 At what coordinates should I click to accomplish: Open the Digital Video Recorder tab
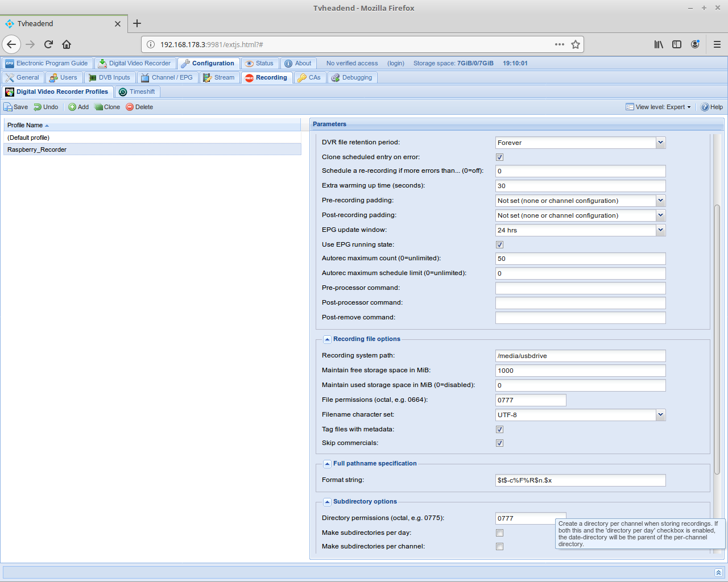click(135, 63)
